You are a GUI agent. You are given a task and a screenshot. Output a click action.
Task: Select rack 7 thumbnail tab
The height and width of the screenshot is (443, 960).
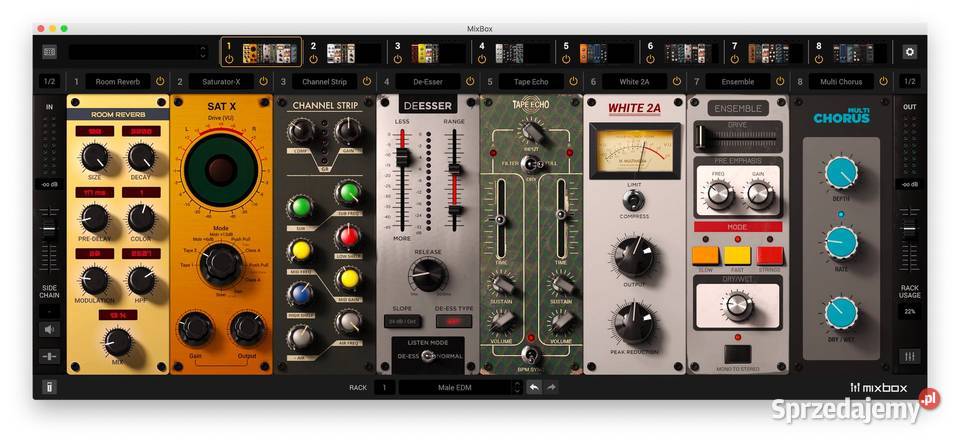tap(765, 53)
